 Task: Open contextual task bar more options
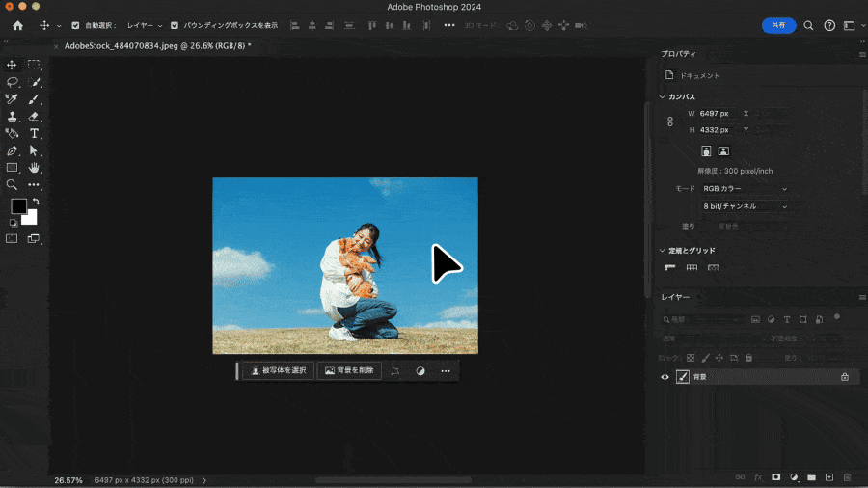tap(446, 371)
